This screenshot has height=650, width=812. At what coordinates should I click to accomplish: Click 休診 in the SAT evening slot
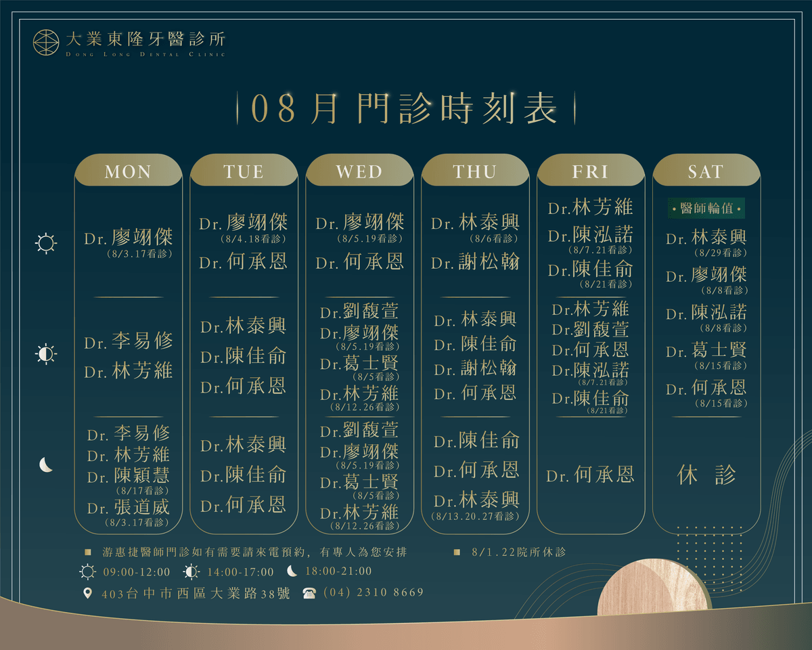(706, 475)
